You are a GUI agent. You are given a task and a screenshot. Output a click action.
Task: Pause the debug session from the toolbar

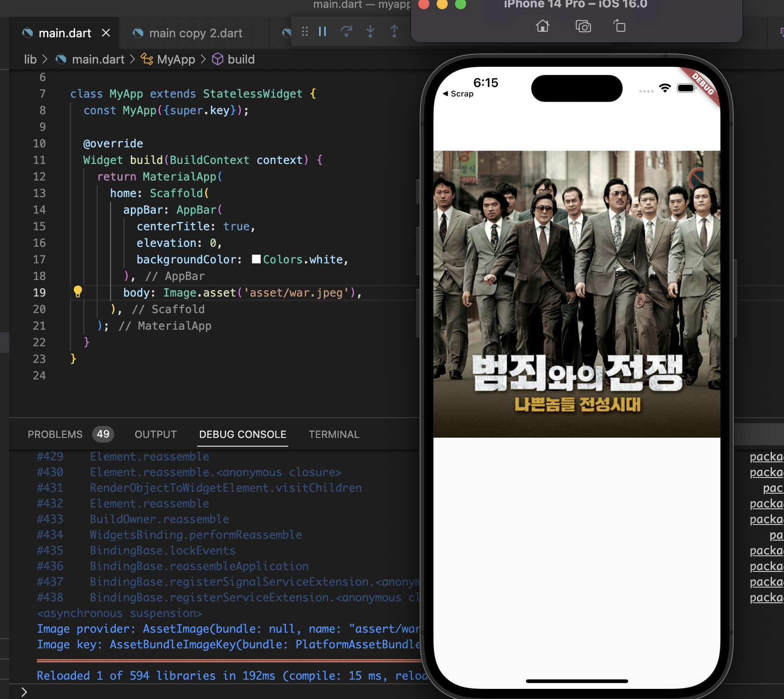(x=322, y=31)
